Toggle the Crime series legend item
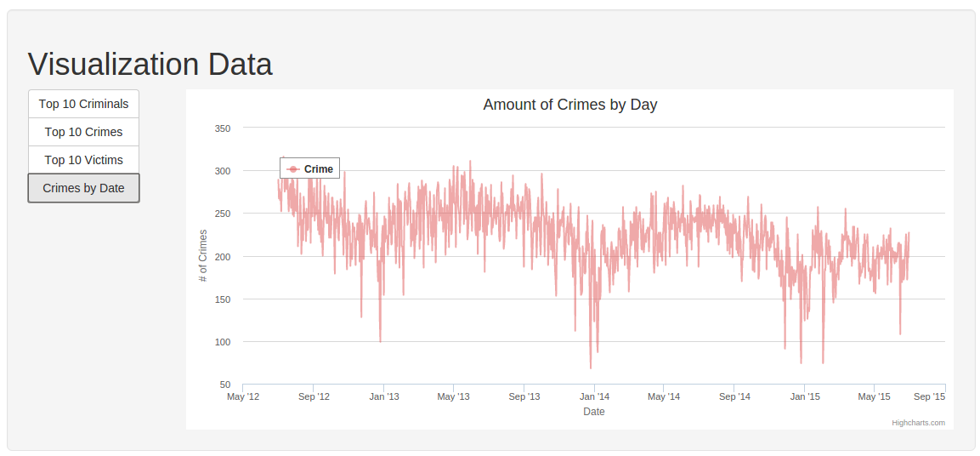The image size is (980, 456). coord(309,169)
